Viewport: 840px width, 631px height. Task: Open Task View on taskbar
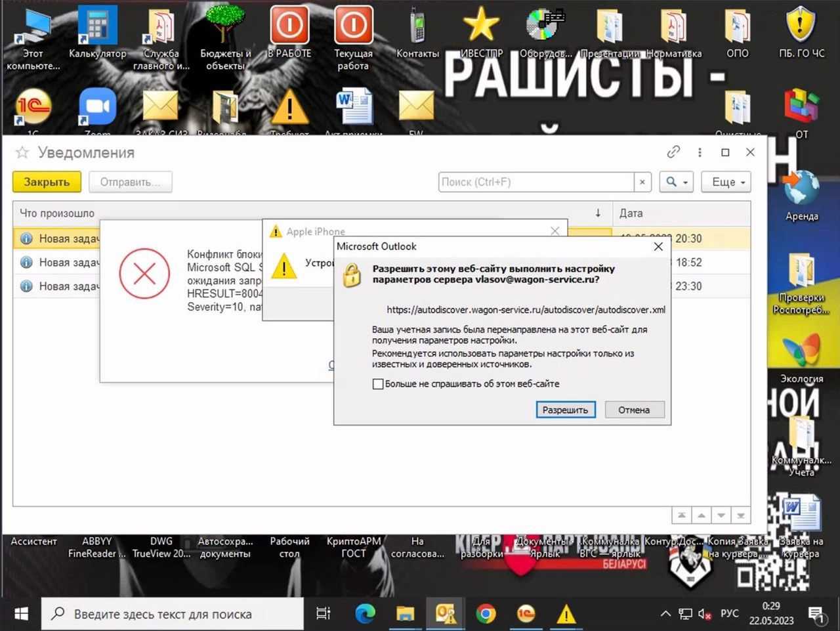click(324, 614)
